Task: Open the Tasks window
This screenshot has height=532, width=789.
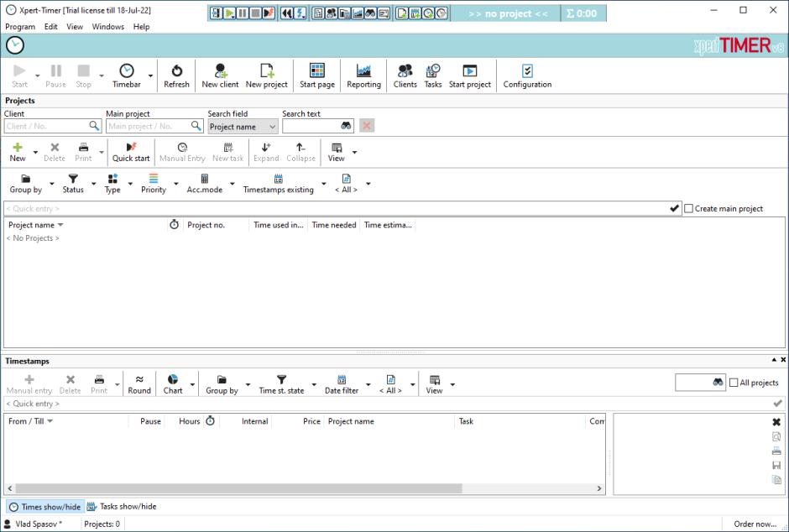Action: pos(433,76)
